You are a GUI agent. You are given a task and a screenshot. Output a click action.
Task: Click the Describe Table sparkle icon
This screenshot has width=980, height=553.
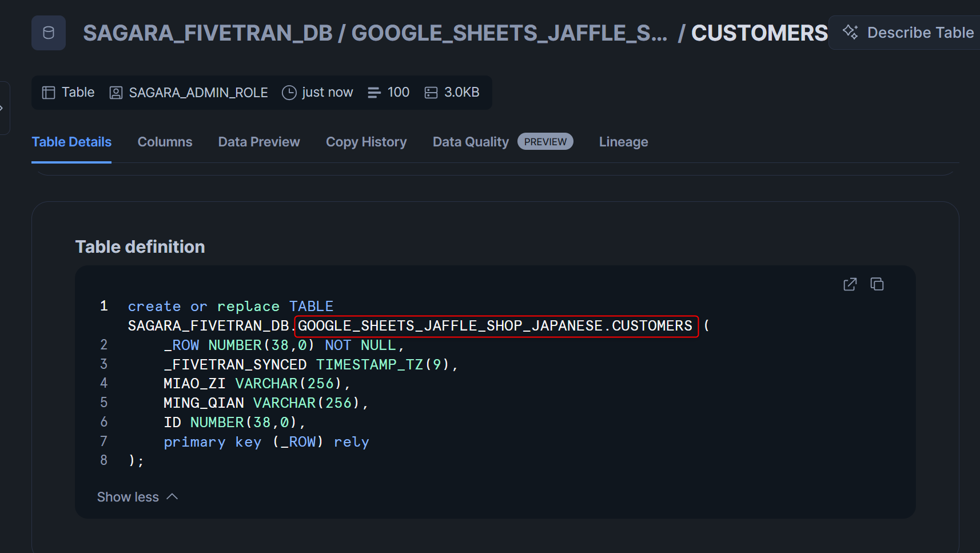(x=850, y=33)
